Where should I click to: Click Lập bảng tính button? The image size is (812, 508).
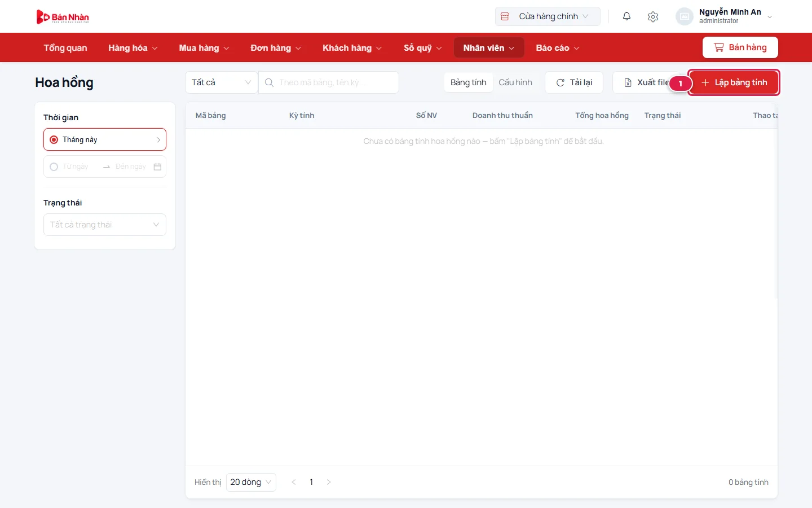tap(734, 82)
